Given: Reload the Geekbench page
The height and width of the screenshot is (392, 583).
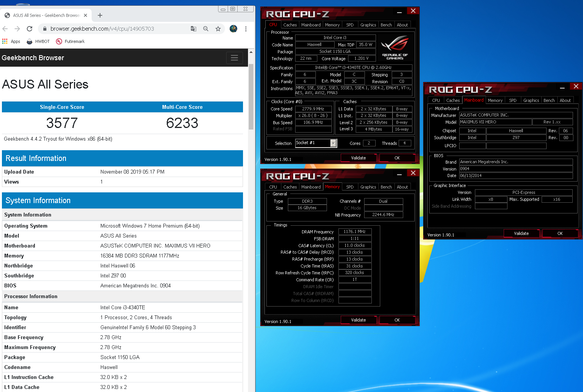Looking at the screenshot, I should tap(30, 29).
